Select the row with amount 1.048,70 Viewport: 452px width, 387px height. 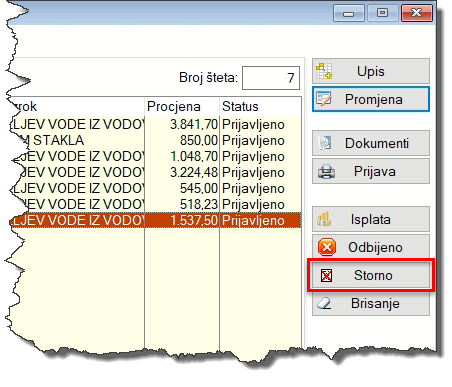(155, 156)
